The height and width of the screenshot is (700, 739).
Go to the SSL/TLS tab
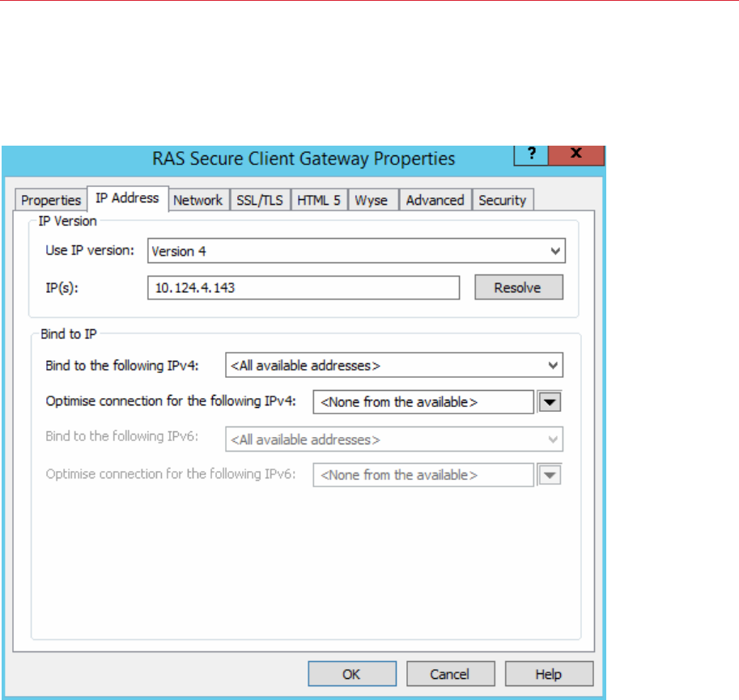260,200
